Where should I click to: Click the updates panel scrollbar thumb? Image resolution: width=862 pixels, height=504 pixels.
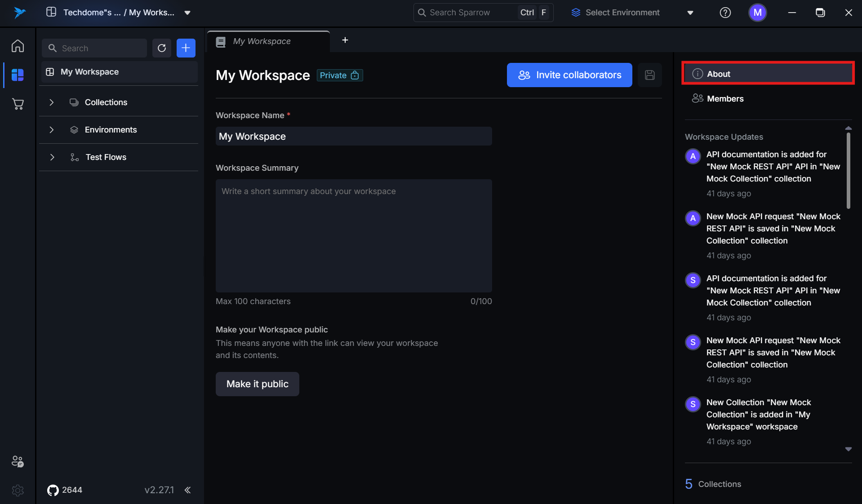click(x=849, y=171)
